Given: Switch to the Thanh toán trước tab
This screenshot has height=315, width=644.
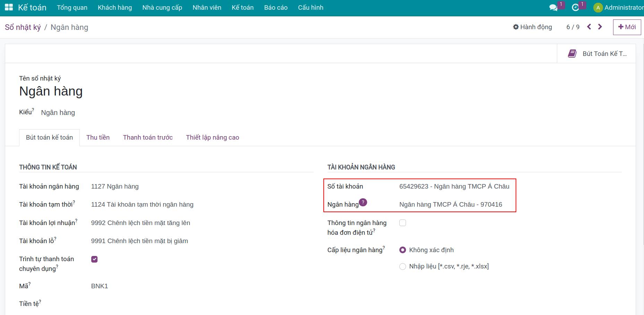Looking at the screenshot, I should click(148, 138).
